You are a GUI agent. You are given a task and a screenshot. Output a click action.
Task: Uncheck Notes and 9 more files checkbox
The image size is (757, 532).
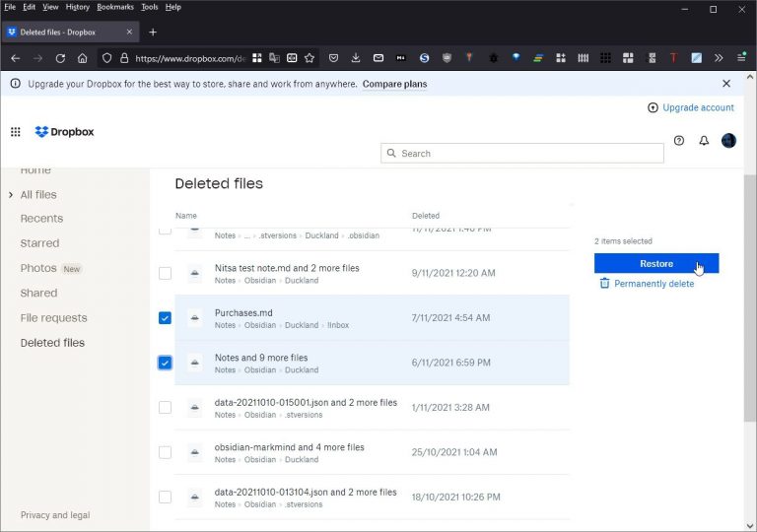tap(166, 363)
